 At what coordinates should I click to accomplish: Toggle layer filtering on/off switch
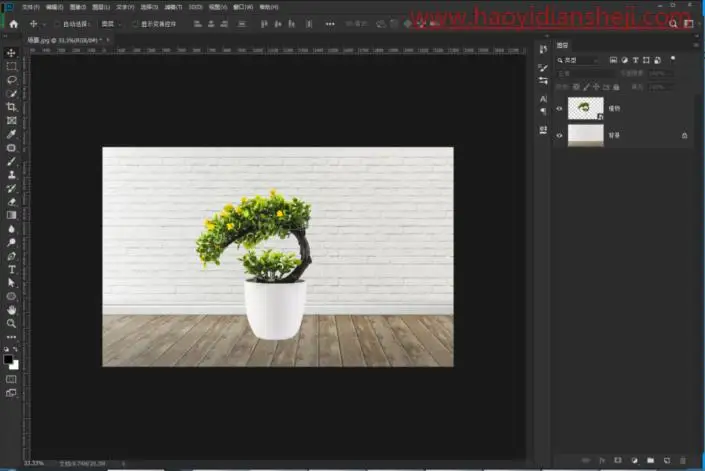click(673, 59)
